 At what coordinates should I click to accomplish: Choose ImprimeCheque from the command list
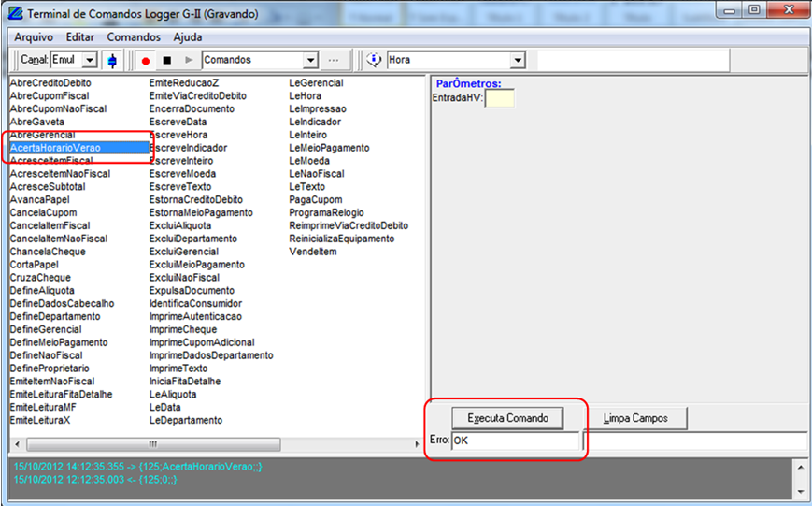click(x=183, y=329)
